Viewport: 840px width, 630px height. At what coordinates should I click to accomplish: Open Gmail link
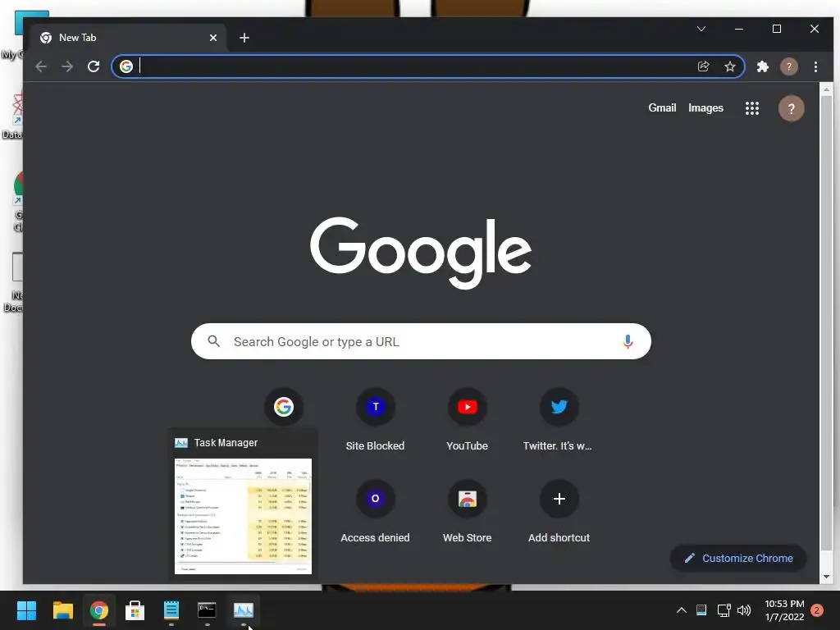[x=662, y=107]
